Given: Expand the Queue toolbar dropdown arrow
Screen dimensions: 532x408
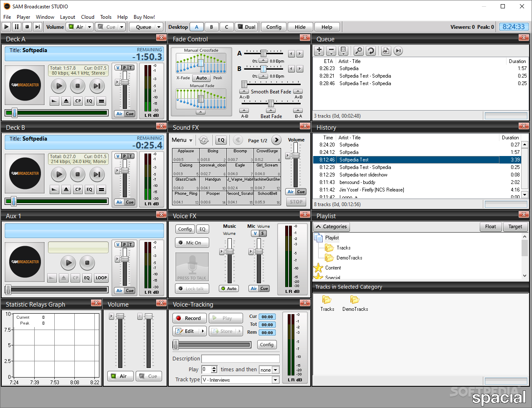Looking at the screenshot, I should click(x=159, y=27).
